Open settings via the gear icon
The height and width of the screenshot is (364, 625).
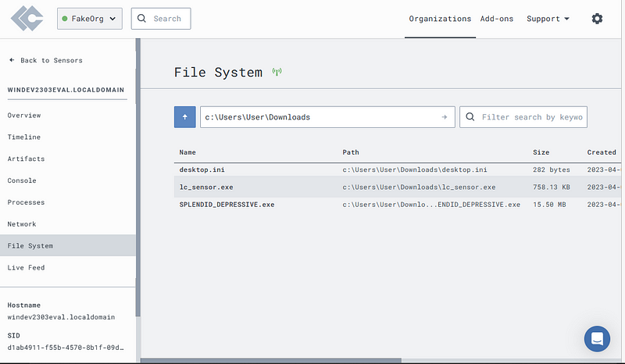(x=597, y=18)
